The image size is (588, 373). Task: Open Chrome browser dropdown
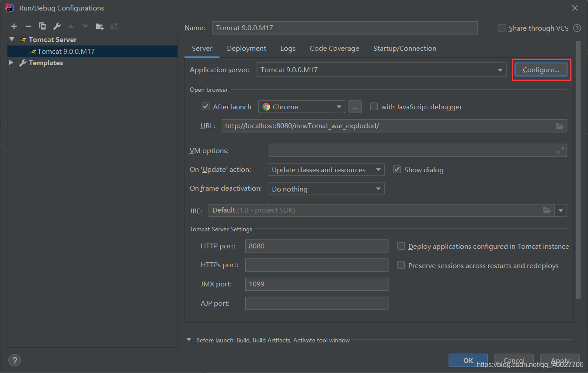[302, 107]
